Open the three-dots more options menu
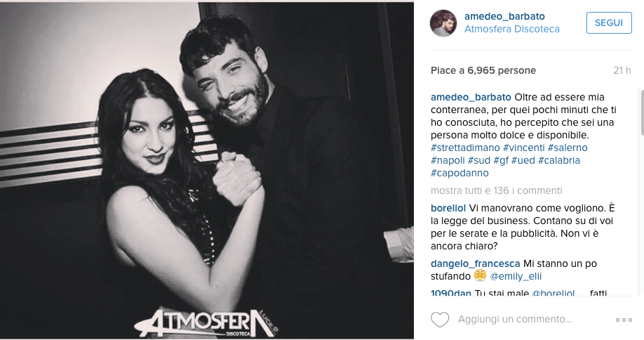Image resolution: width=644 pixels, height=340 pixels. tap(624, 320)
